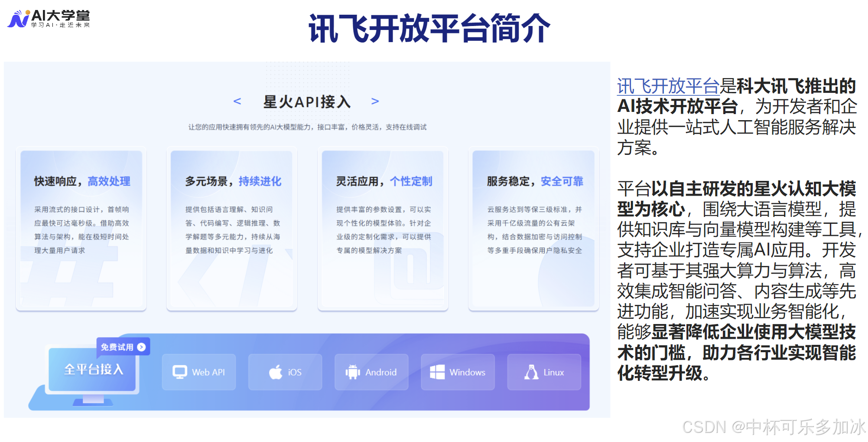Click the 免费试用 circular arrow icon

140,347
